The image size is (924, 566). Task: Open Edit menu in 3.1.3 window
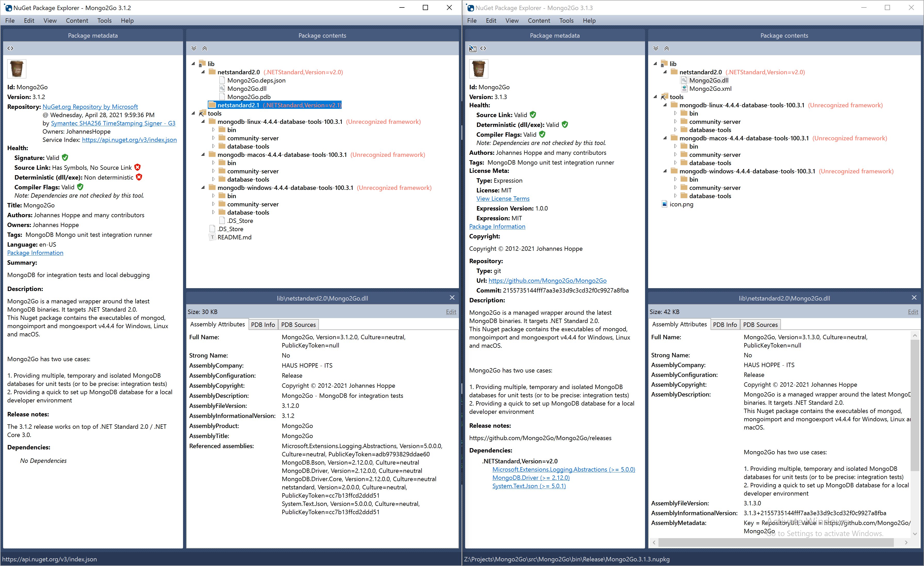pyautogui.click(x=491, y=21)
